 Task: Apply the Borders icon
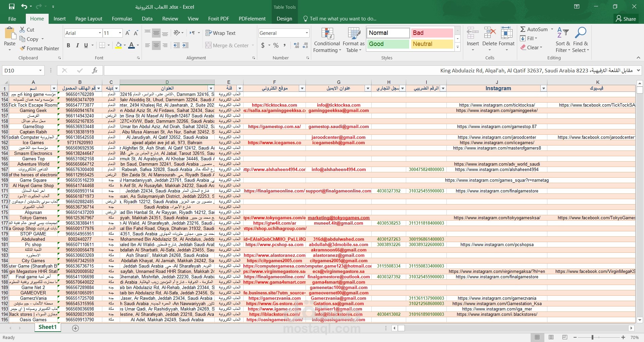[102, 45]
